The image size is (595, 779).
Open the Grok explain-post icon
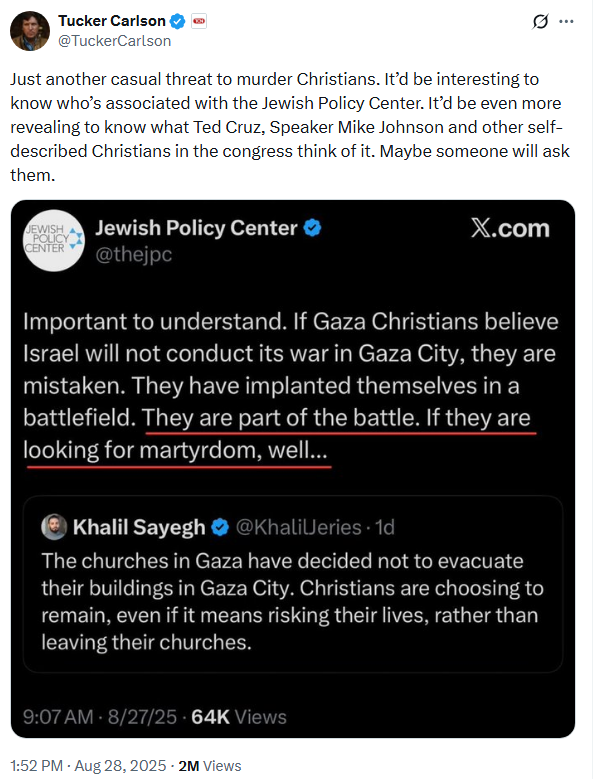[540, 22]
